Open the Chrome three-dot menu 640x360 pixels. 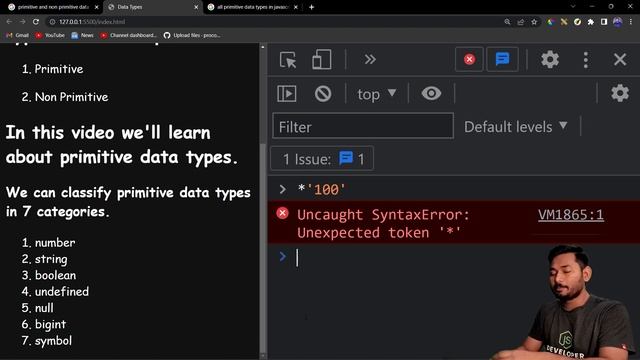(x=631, y=22)
